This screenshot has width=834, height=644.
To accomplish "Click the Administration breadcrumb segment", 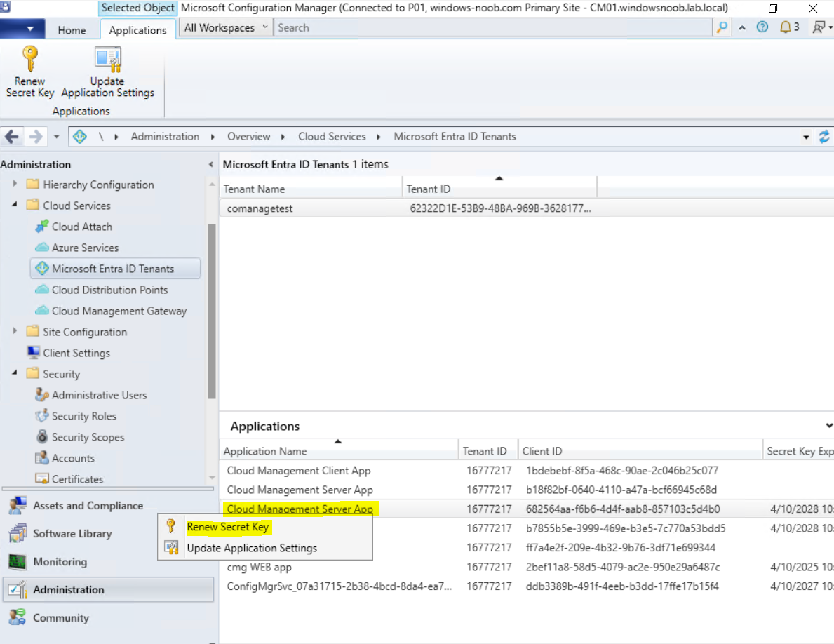I will click(x=165, y=137).
